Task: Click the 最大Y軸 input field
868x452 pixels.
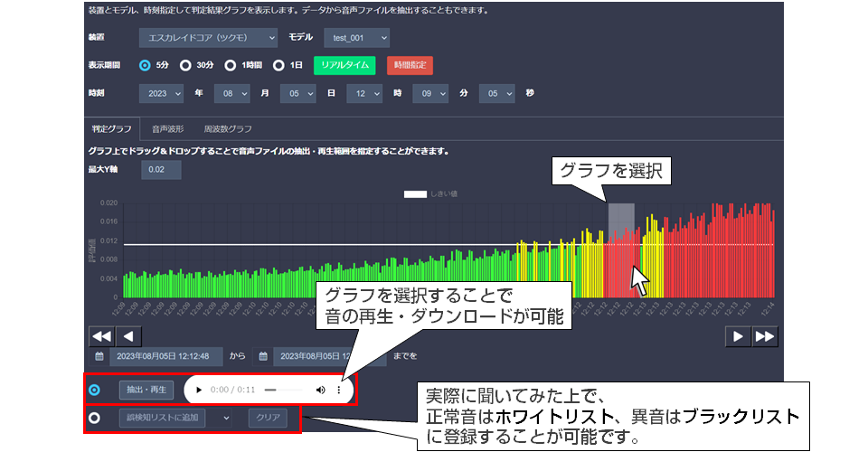Action: [x=161, y=169]
